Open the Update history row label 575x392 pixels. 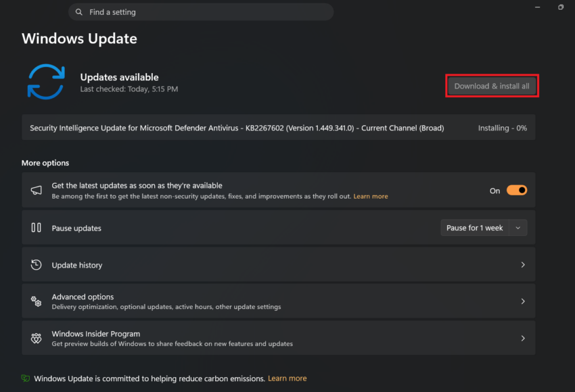77,265
